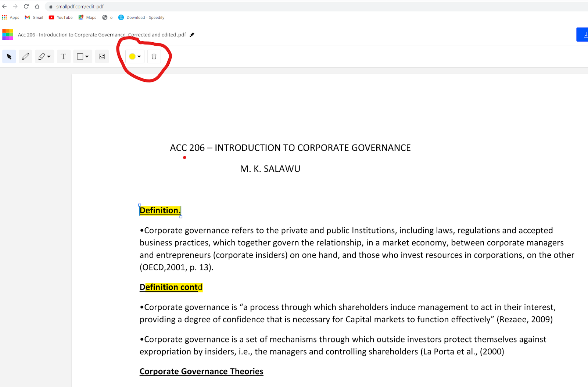
Task: Click the author name 'M. K. SALAWU'
Action: (270, 169)
